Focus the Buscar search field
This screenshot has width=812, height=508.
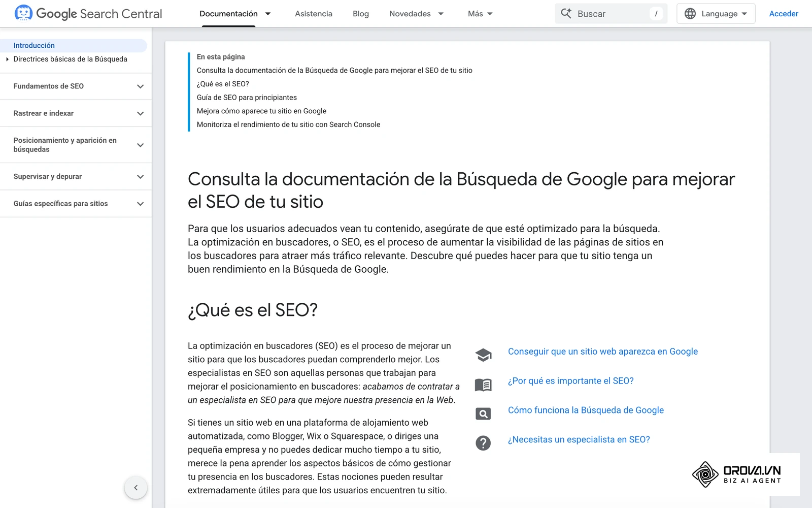point(611,14)
